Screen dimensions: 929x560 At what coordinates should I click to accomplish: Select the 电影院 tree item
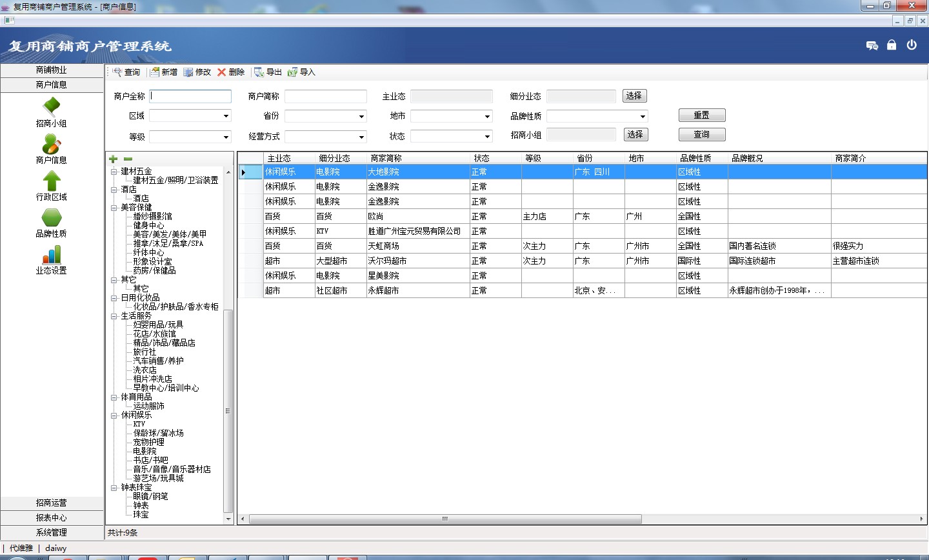click(145, 452)
